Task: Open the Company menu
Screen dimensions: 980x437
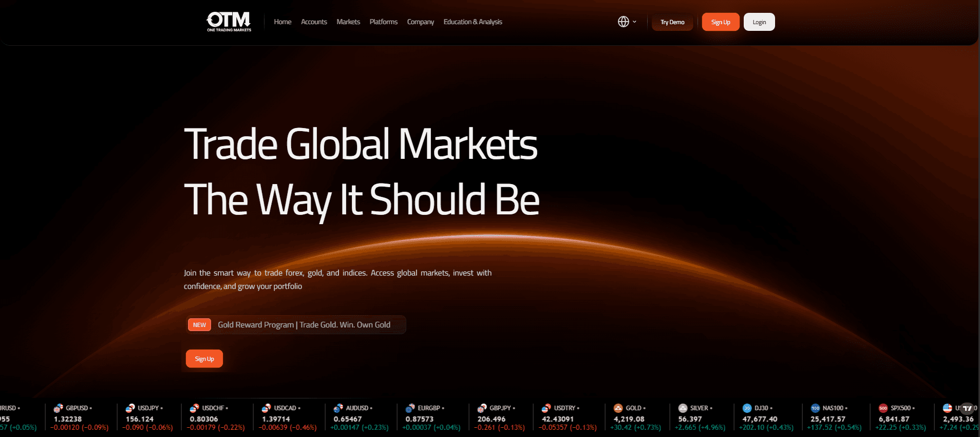Action: click(x=421, y=22)
